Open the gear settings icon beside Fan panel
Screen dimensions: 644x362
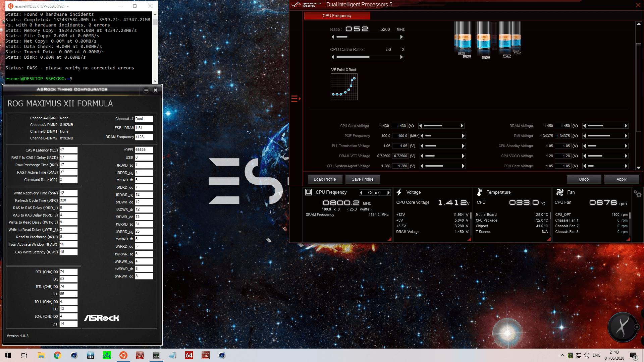637,194
